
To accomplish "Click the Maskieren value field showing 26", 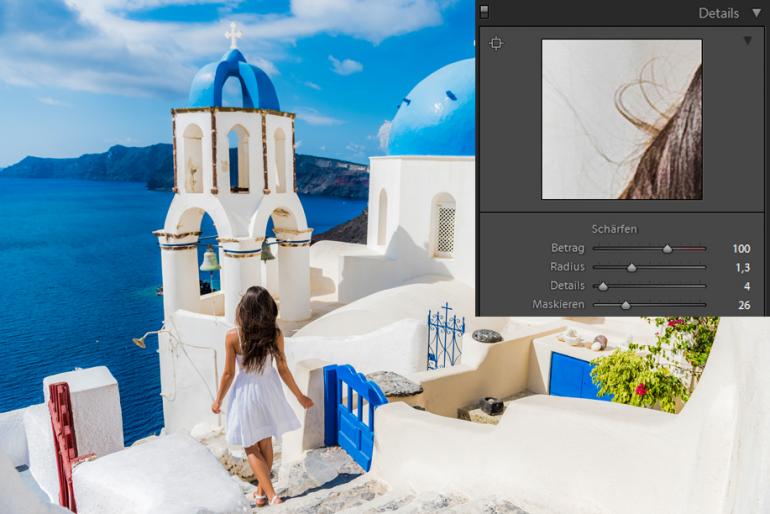I will point(743,305).
